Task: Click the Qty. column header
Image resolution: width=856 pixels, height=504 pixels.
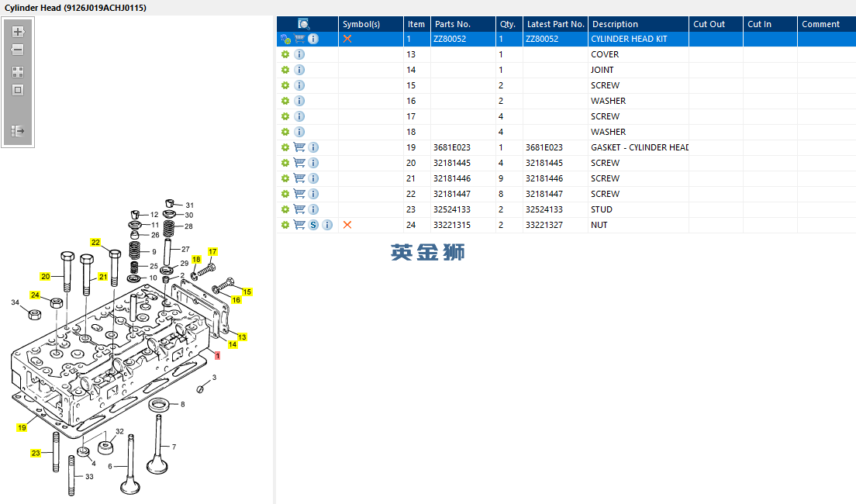Action: (508, 24)
